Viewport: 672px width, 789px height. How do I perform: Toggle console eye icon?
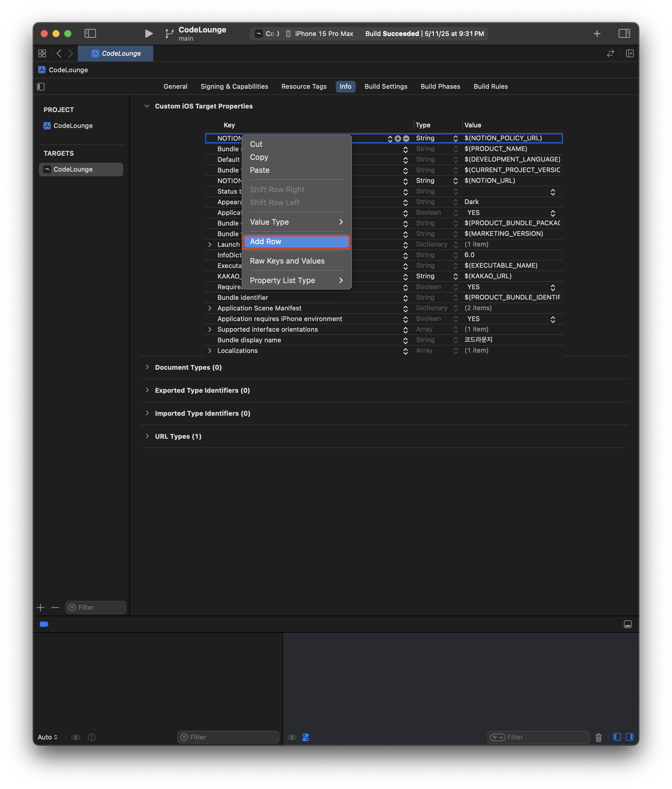coord(292,737)
